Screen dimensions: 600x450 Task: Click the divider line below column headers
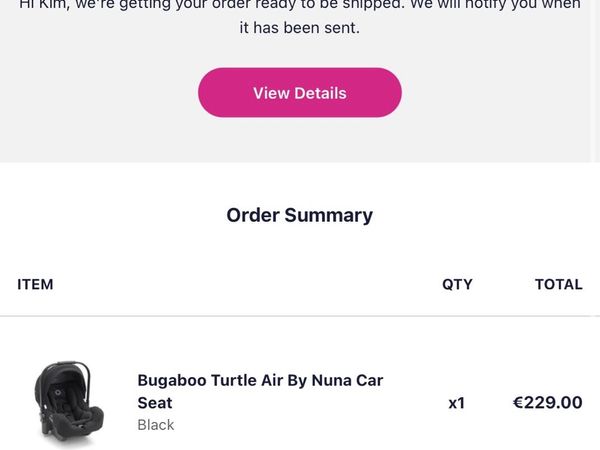tap(300, 316)
